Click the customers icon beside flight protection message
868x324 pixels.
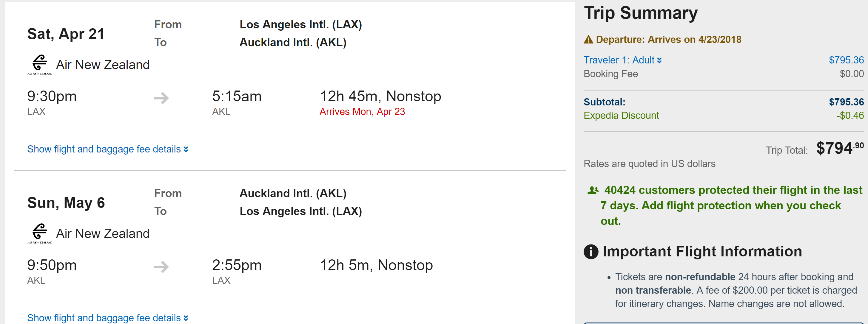[x=593, y=190]
